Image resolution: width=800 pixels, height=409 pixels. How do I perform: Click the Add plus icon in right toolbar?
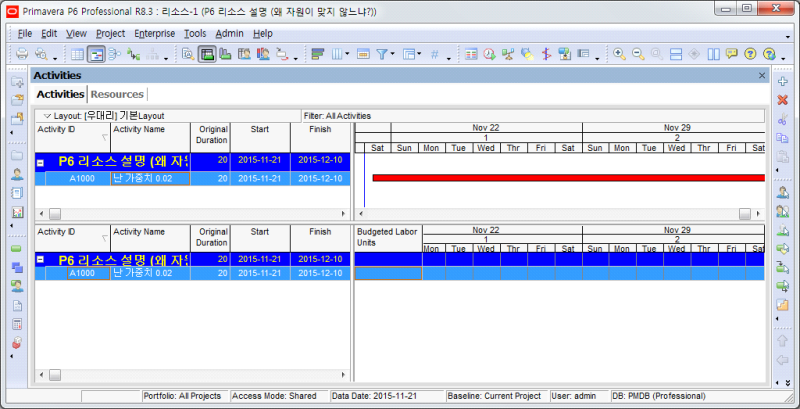coord(782,82)
